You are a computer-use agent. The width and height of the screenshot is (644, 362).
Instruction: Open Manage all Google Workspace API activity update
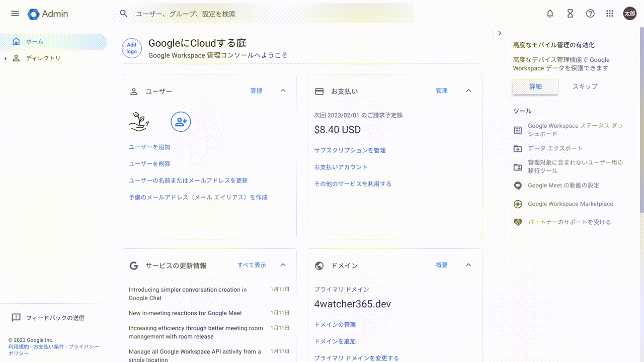tap(195, 355)
